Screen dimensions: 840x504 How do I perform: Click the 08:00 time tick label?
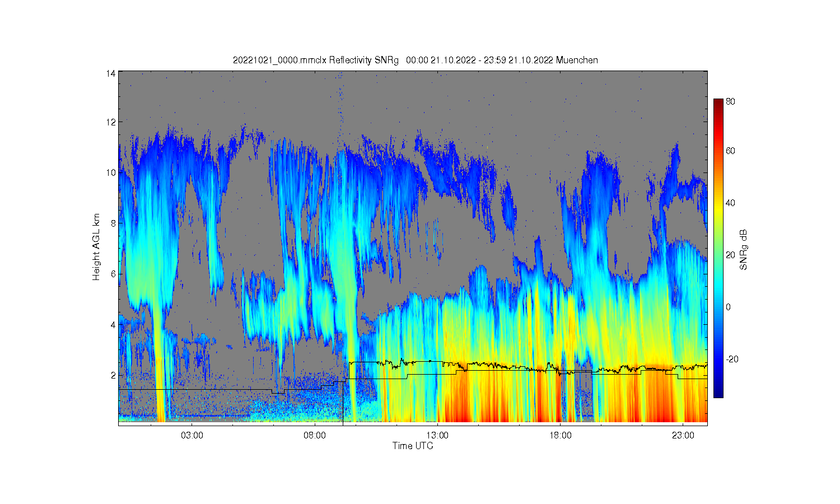pos(315,435)
